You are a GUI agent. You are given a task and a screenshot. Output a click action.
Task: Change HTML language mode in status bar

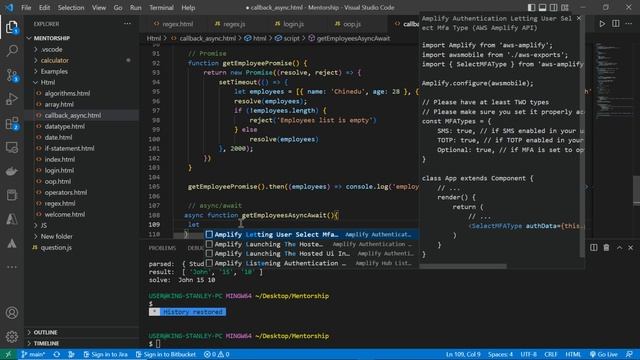click(x=573, y=354)
